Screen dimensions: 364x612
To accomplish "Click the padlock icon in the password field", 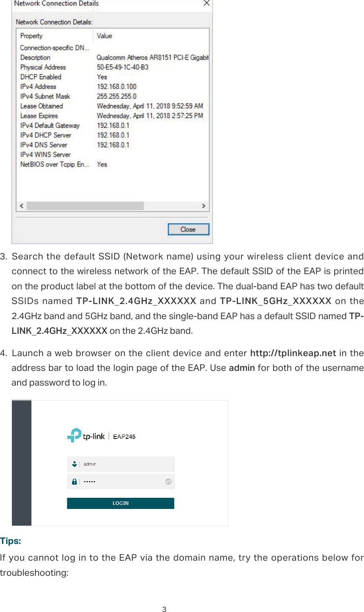I will 74,481.
